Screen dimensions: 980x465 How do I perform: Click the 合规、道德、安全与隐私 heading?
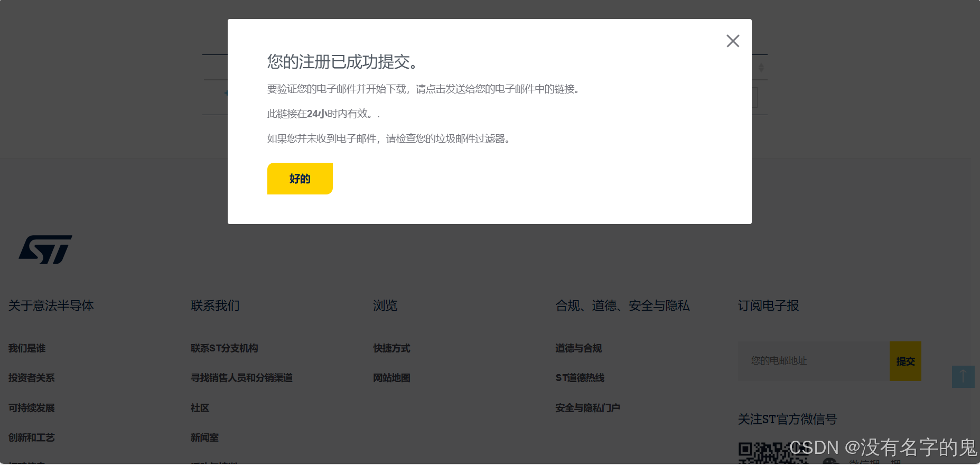tap(622, 305)
